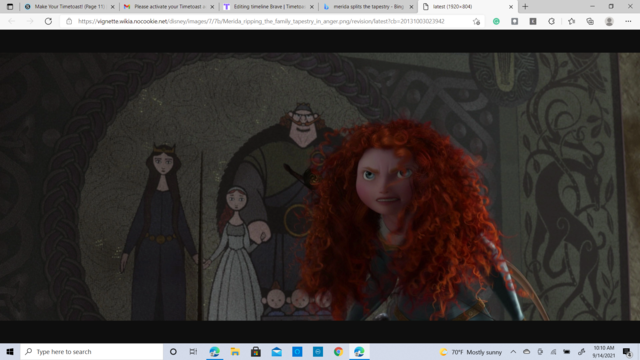Open the green Grammarly extension icon

[496, 21]
